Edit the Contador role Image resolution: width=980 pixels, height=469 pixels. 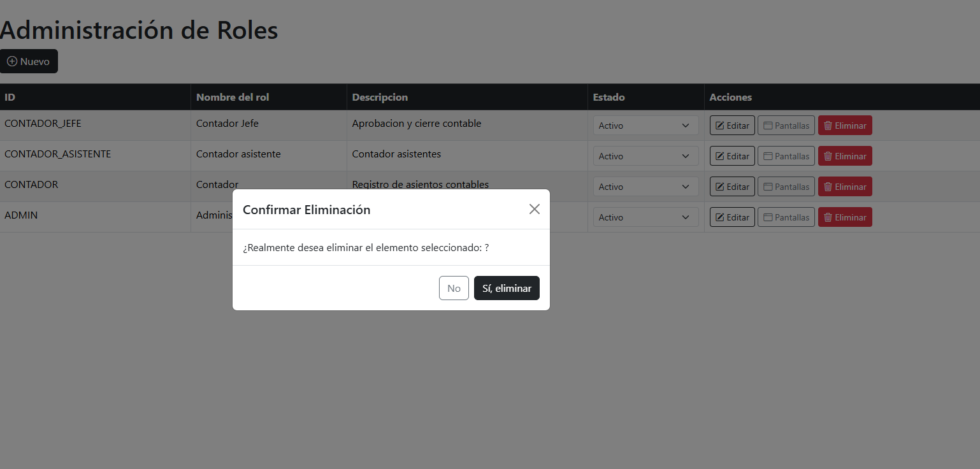(x=731, y=186)
